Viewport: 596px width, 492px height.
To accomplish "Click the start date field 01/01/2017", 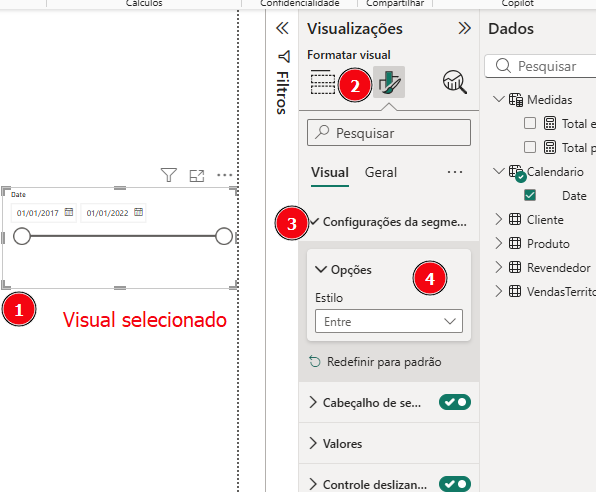I will (x=44, y=213).
